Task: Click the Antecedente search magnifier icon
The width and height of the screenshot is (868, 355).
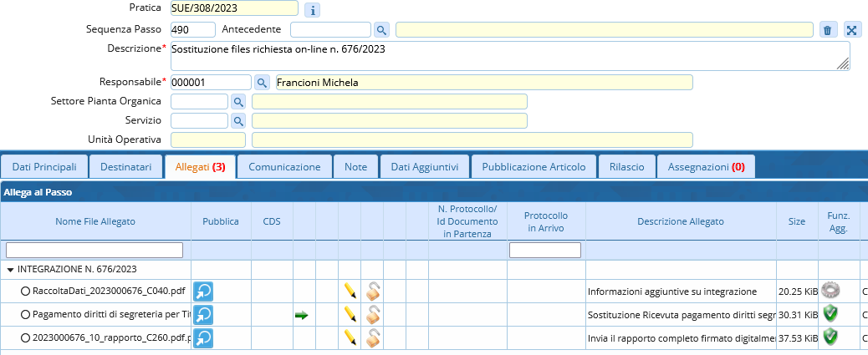Action: [x=381, y=30]
